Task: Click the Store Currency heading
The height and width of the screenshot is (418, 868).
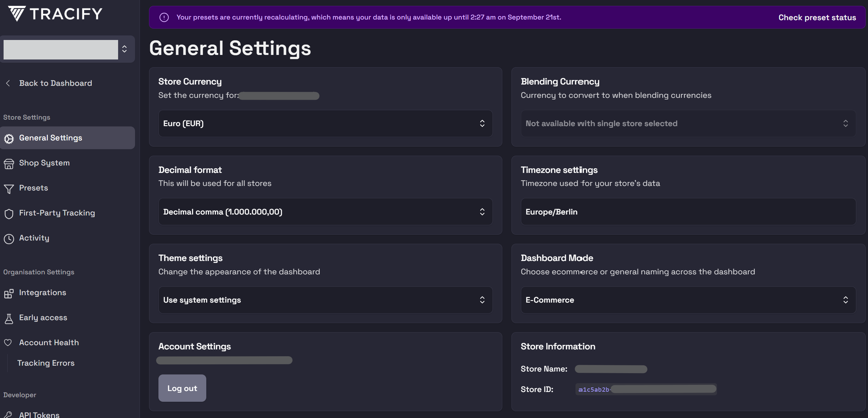Action: (x=190, y=82)
